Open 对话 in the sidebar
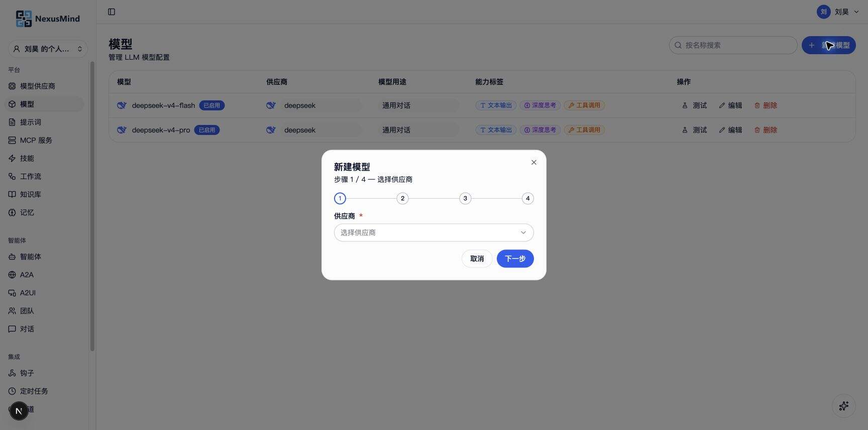 click(x=44, y=329)
